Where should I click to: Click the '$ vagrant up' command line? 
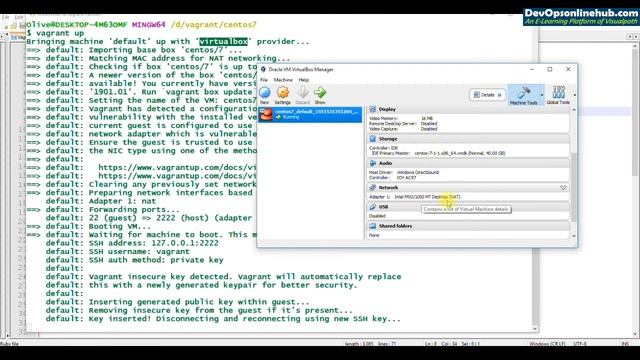[x=55, y=33]
